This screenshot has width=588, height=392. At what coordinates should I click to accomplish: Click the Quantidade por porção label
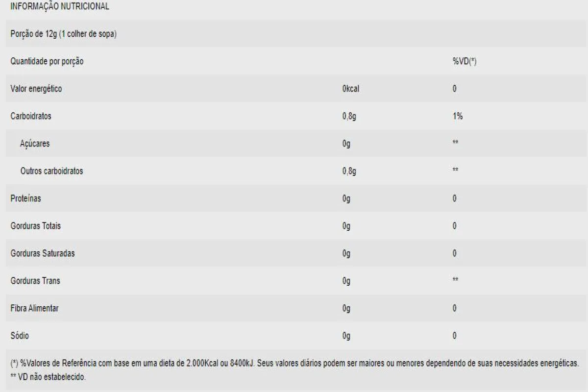pyautogui.click(x=47, y=61)
